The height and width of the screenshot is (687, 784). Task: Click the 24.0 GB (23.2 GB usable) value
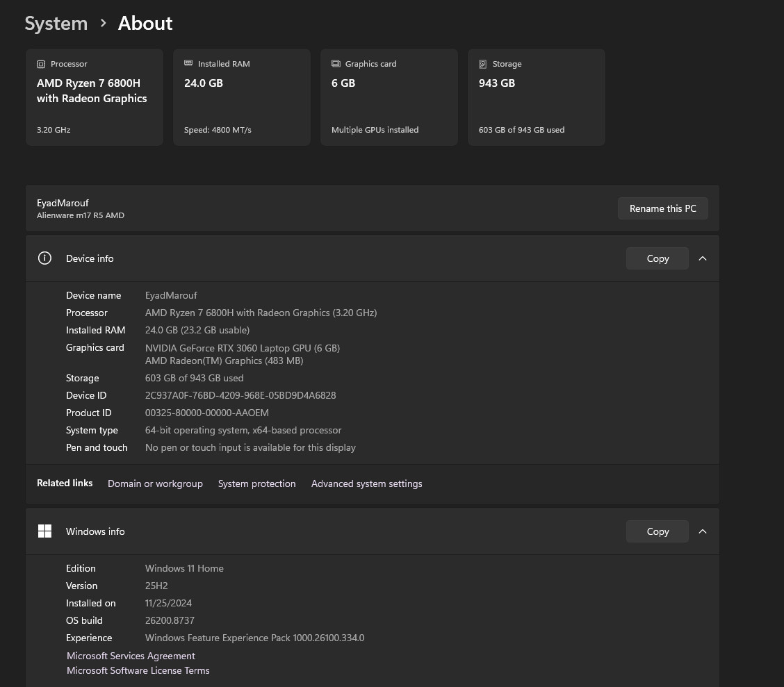click(x=197, y=330)
